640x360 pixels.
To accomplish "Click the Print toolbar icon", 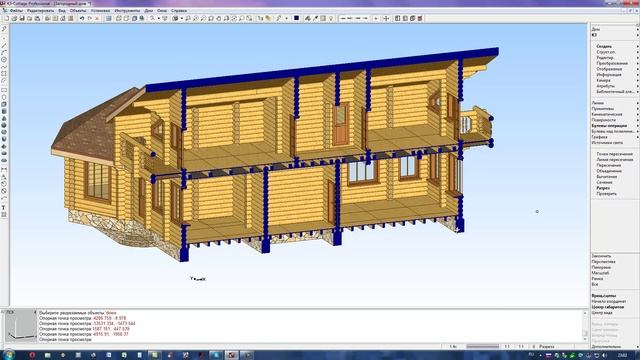I will pyautogui.click(x=38, y=18).
